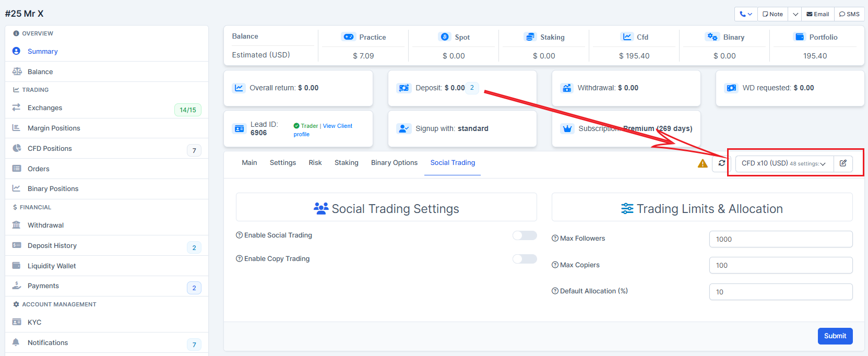Expand the dropdown arrow next to Note
Image resolution: width=868 pixels, height=356 pixels.
pyautogui.click(x=795, y=14)
